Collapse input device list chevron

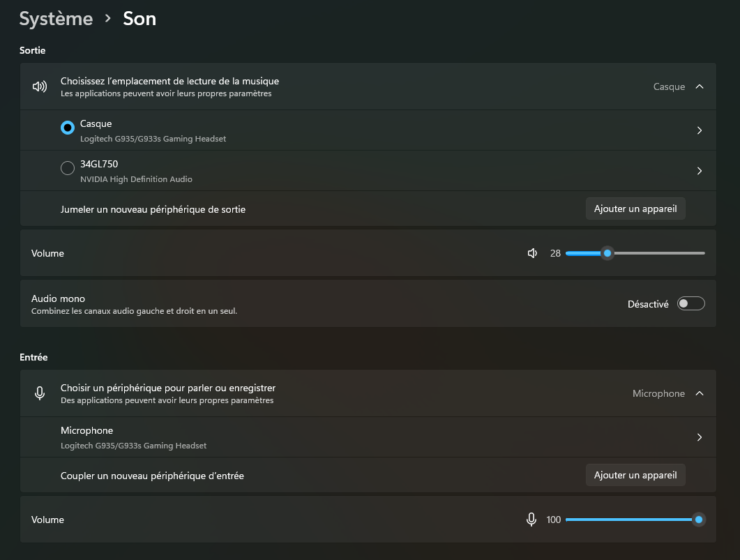700,393
